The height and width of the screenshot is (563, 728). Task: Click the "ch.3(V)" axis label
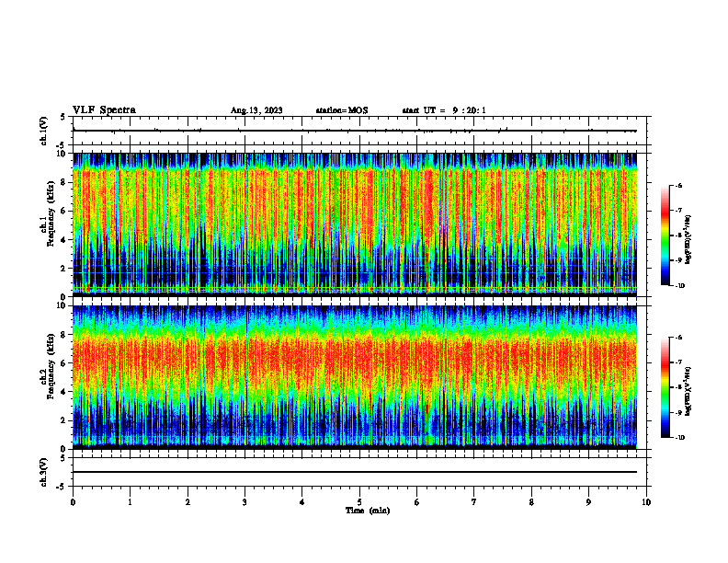(44, 472)
